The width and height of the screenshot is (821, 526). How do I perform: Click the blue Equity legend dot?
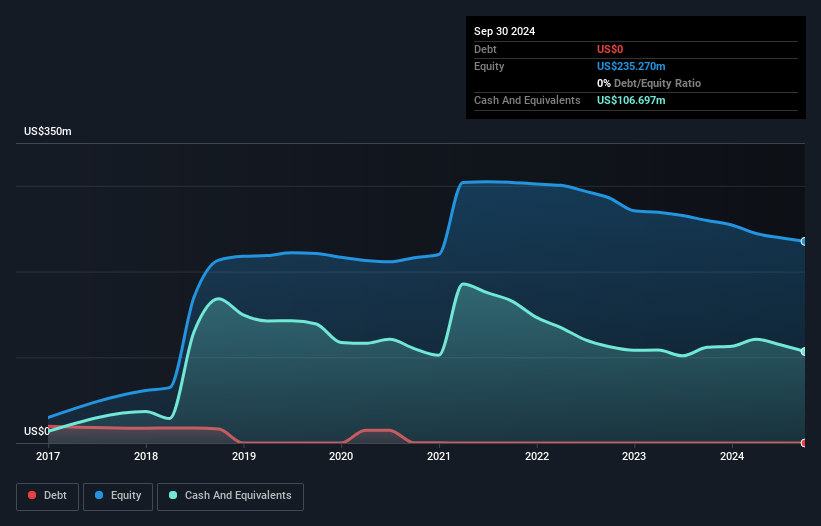[x=99, y=495]
